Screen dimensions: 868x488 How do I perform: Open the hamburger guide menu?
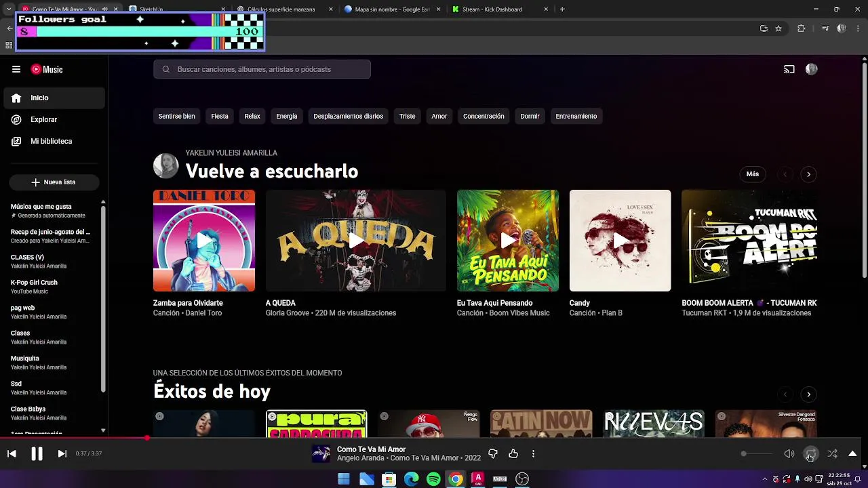(x=16, y=69)
